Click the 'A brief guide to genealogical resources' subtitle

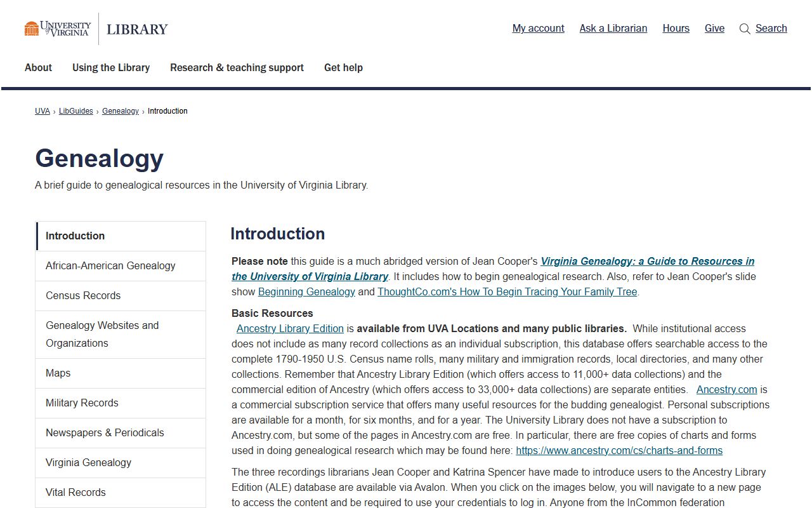click(x=202, y=185)
